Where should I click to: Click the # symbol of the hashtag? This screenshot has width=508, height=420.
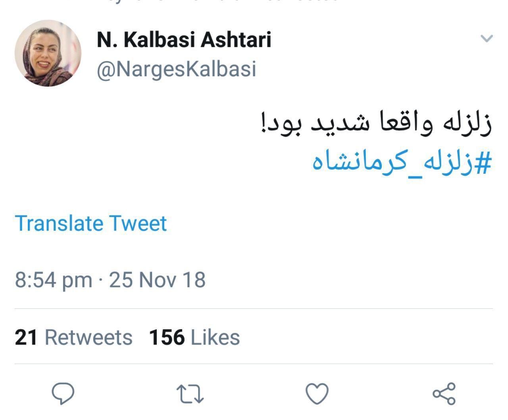483,162
